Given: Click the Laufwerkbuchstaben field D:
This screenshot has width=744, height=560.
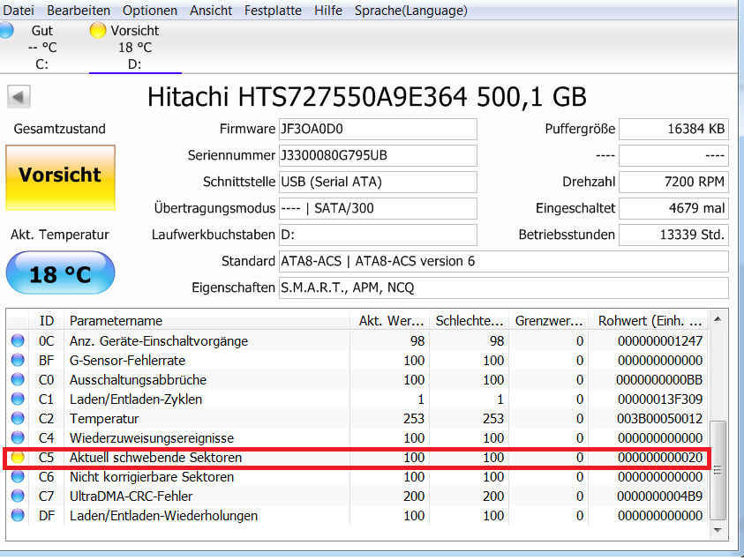Looking at the screenshot, I should click(378, 235).
